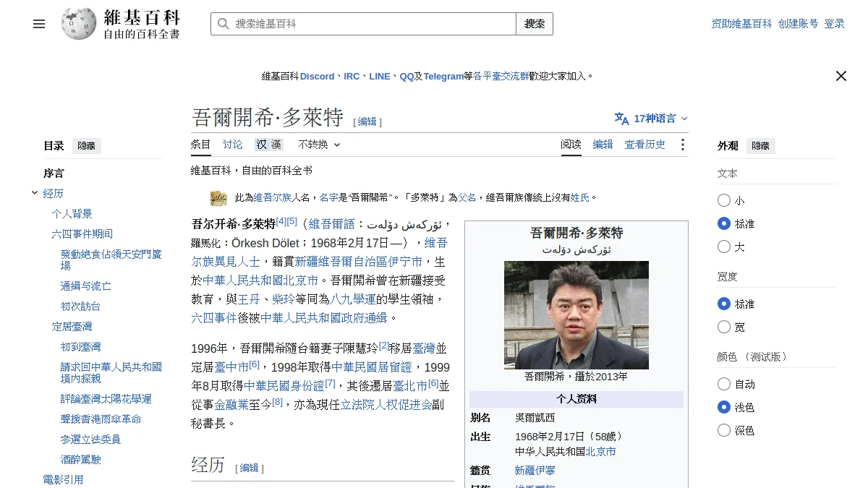Open the more options vertical dots
Screen dimensions: 868x488
[x=682, y=145]
